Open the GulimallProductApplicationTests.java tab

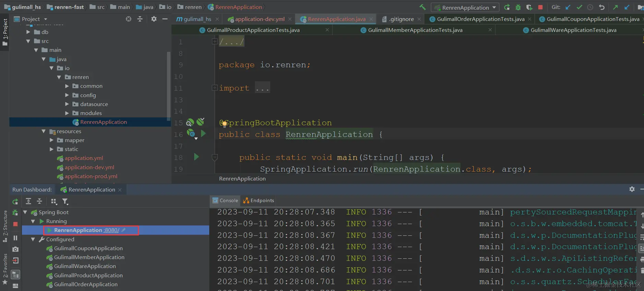pyautogui.click(x=253, y=30)
